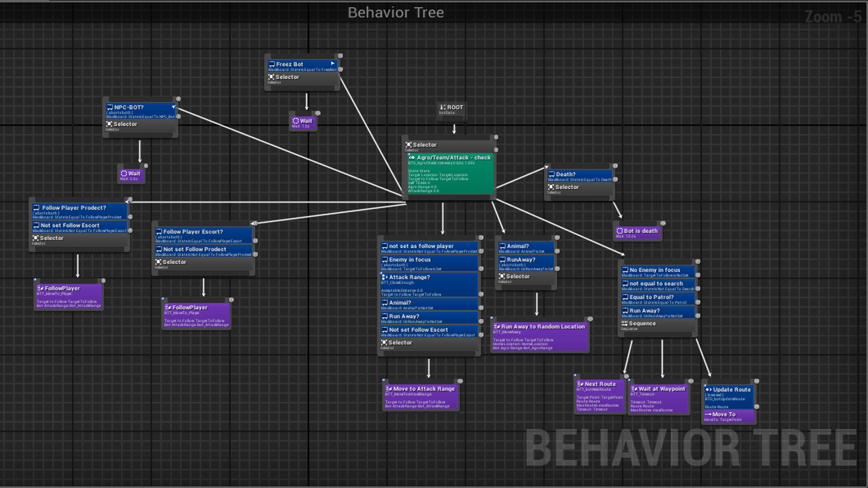The height and width of the screenshot is (488, 868).
Task: Select the Selector under RunAway? decorator
Action: tap(526, 278)
